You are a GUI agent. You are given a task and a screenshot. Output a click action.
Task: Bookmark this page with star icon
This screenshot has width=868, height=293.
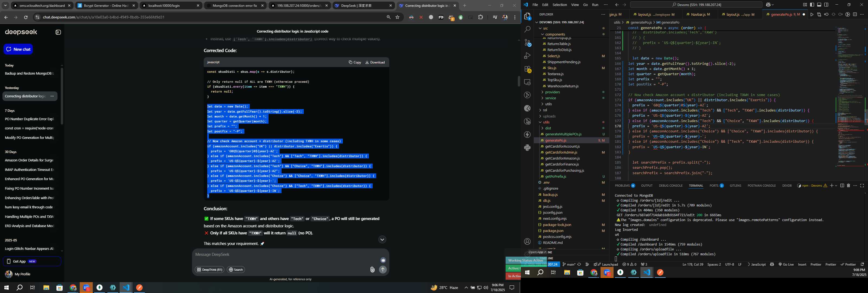click(x=398, y=17)
